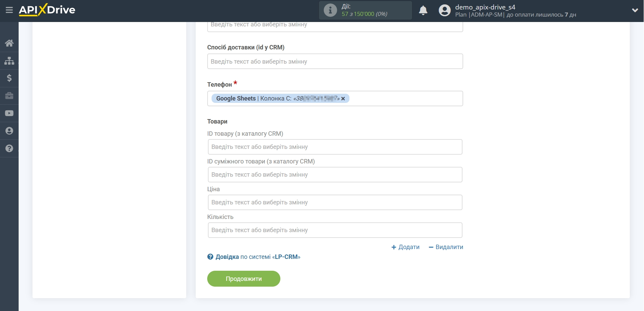
Task: Click the user avatar icon
Action: (445, 10)
